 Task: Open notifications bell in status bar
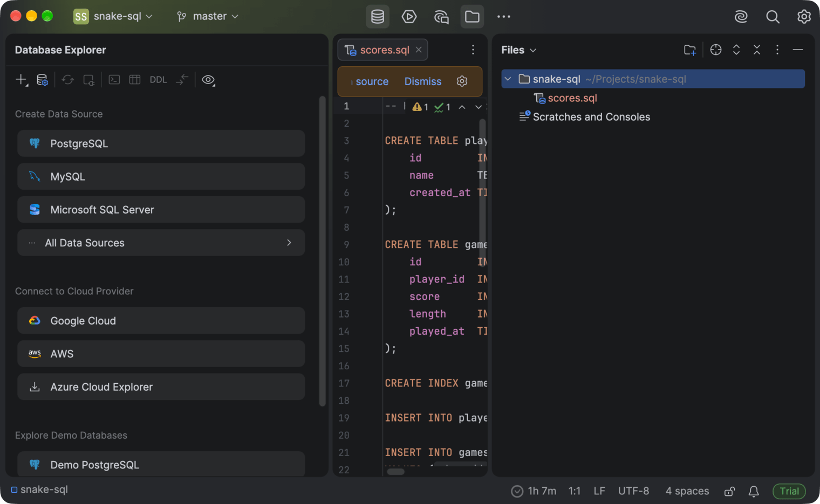754,492
